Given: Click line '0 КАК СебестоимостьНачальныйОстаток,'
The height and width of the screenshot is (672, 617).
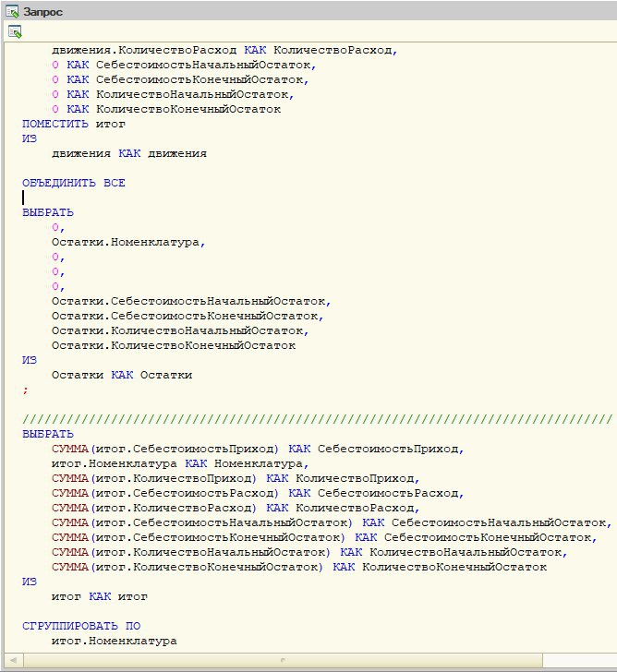Looking at the screenshot, I should point(184,66).
